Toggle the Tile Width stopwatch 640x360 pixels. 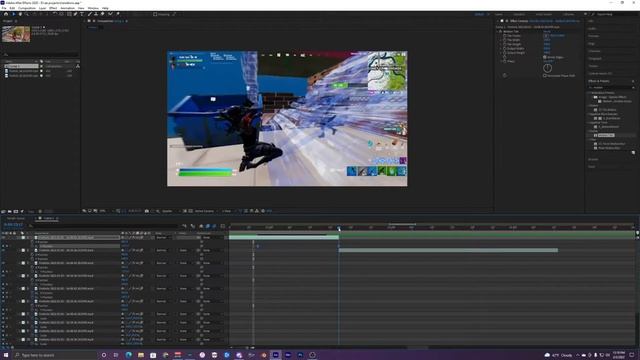tap(504, 40)
